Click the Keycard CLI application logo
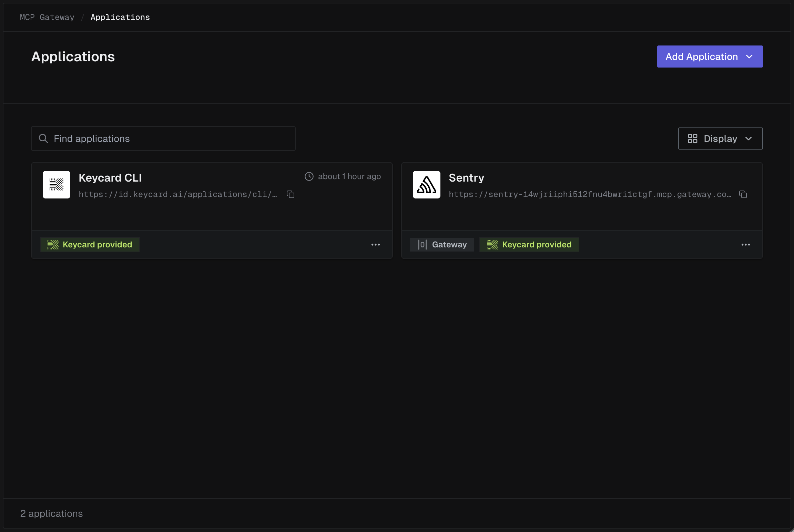The image size is (794, 532). click(56, 185)
